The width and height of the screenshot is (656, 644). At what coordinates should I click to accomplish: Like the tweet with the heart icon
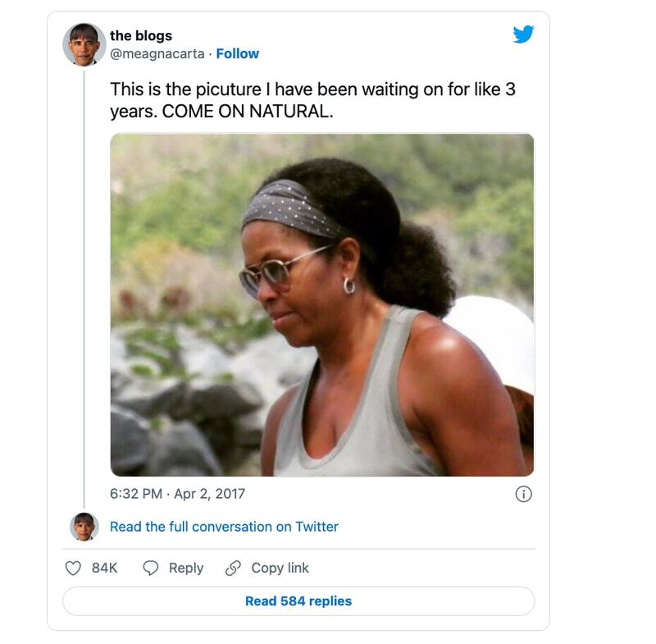73,568
